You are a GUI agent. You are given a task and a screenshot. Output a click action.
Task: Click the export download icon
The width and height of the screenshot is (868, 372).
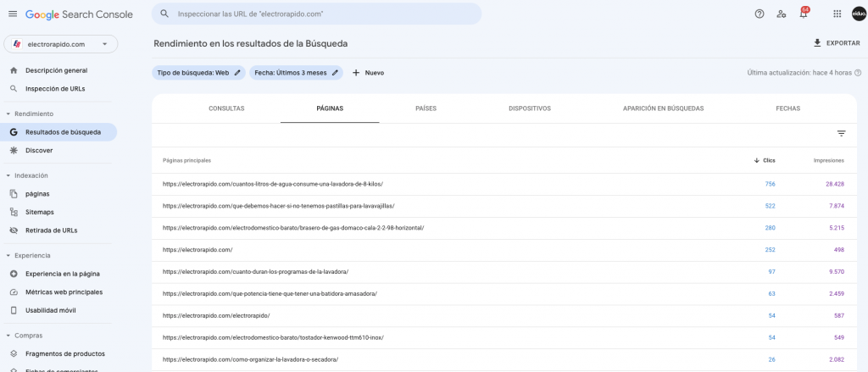(x=817, y=42)
